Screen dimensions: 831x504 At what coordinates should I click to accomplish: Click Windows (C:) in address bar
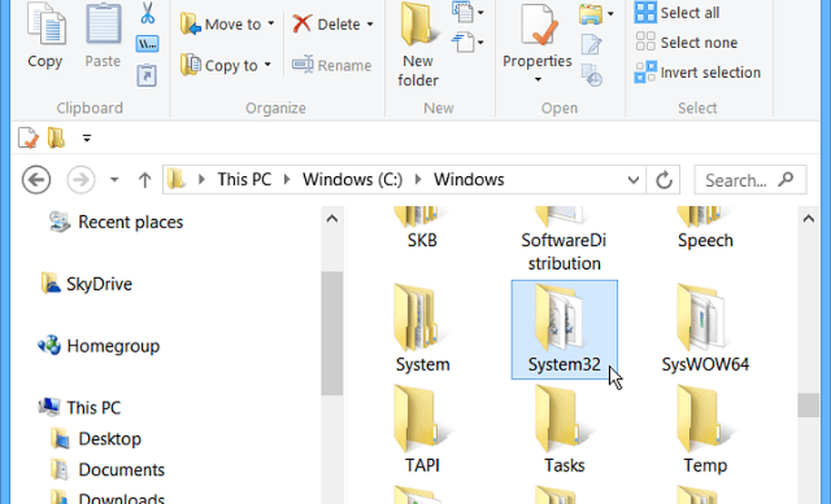[x=352, y=179]
